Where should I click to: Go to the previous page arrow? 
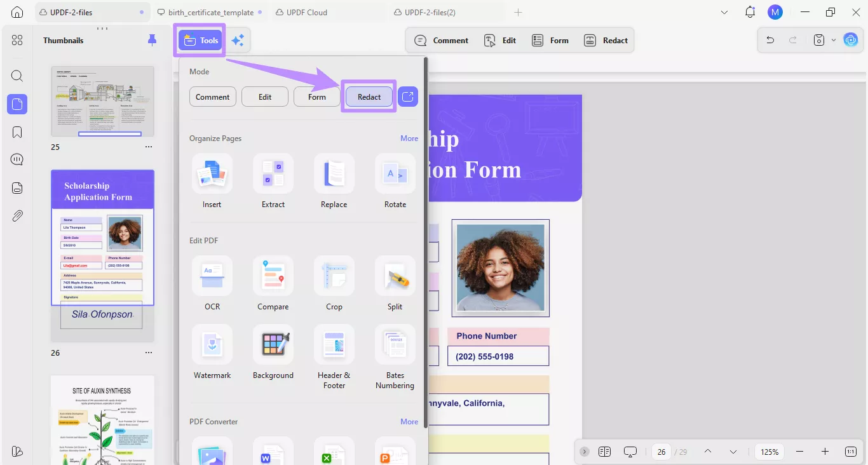708,452
